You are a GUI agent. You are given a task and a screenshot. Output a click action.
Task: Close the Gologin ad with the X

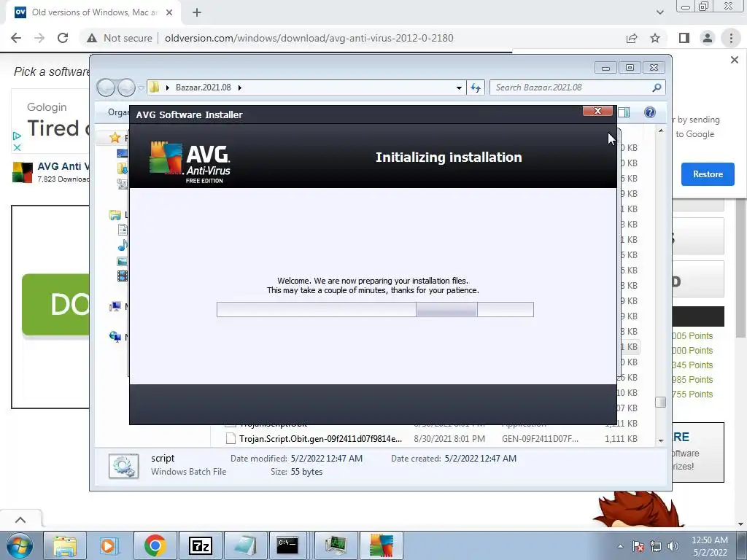17,147
